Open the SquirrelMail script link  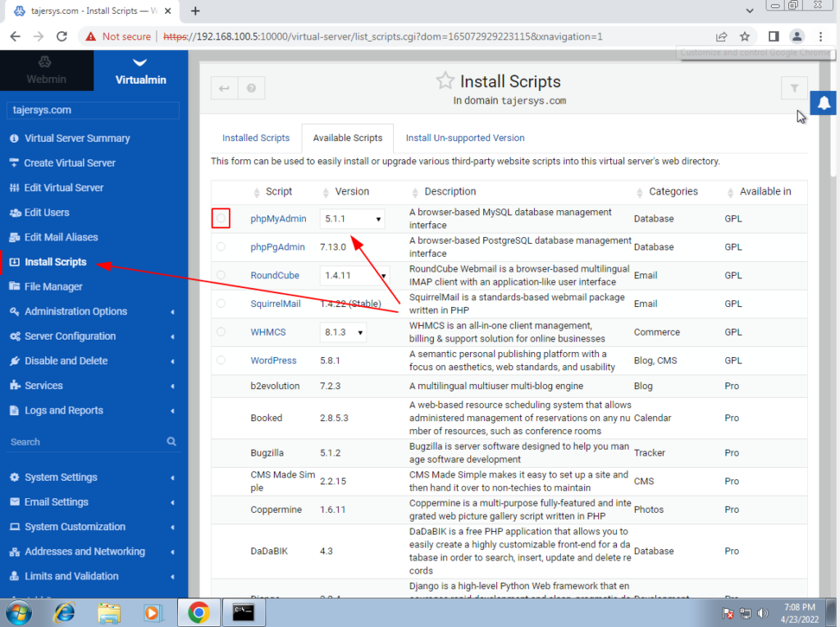point(276,304)
